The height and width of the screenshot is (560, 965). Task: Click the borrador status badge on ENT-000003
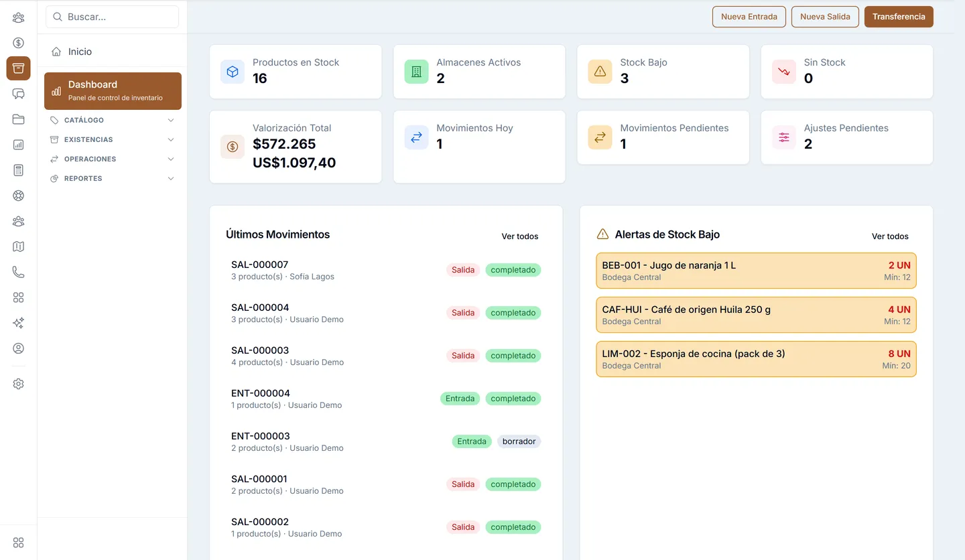coord(519,441)
